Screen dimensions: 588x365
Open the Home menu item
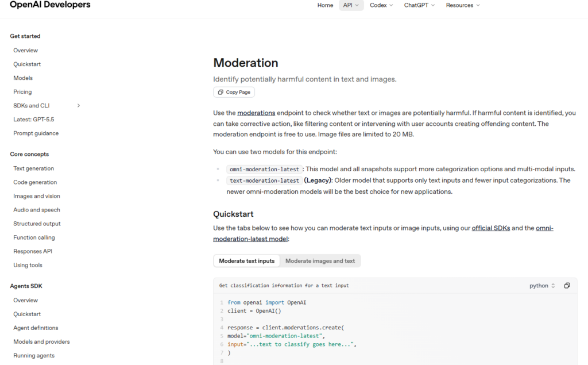[x=325, y=5]
